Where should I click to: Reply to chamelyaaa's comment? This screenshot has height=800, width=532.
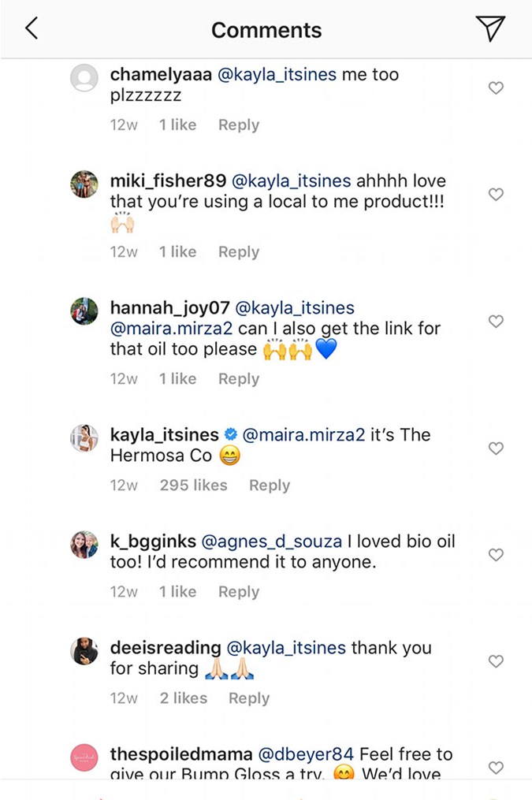pyautogui.click(x=239, y=125)
